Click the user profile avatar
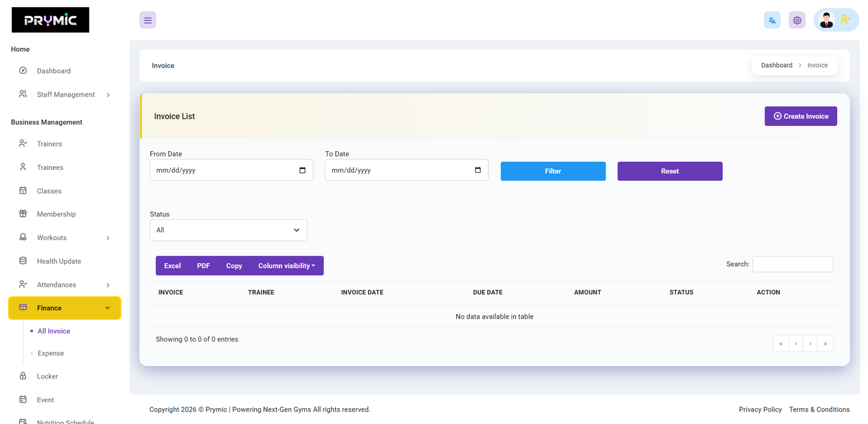The width and height of the screenshot is (868, 424). point(826,20)
